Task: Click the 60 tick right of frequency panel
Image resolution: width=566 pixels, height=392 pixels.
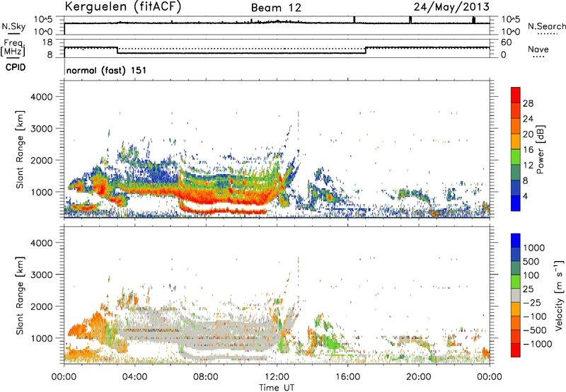Action: [x=507, y=42]
